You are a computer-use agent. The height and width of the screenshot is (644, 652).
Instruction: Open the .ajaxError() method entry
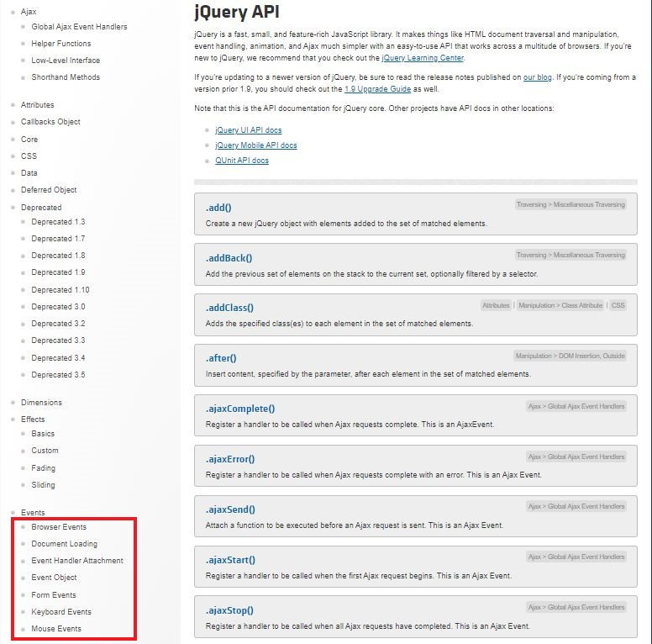[x=230, y=459]
